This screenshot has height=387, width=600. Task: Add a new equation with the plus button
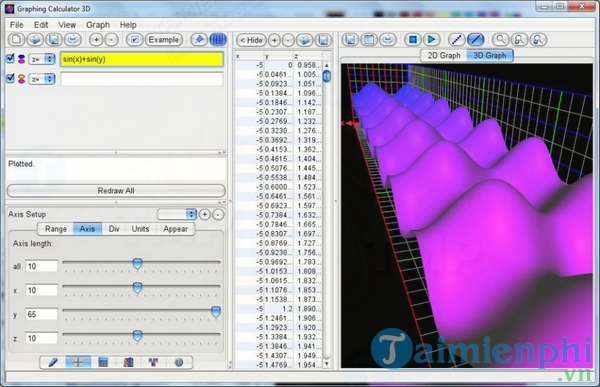96,39
